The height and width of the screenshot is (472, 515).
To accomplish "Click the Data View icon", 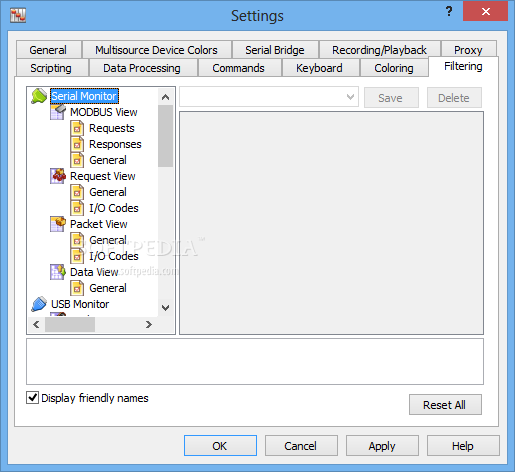I will pos(58,272).
